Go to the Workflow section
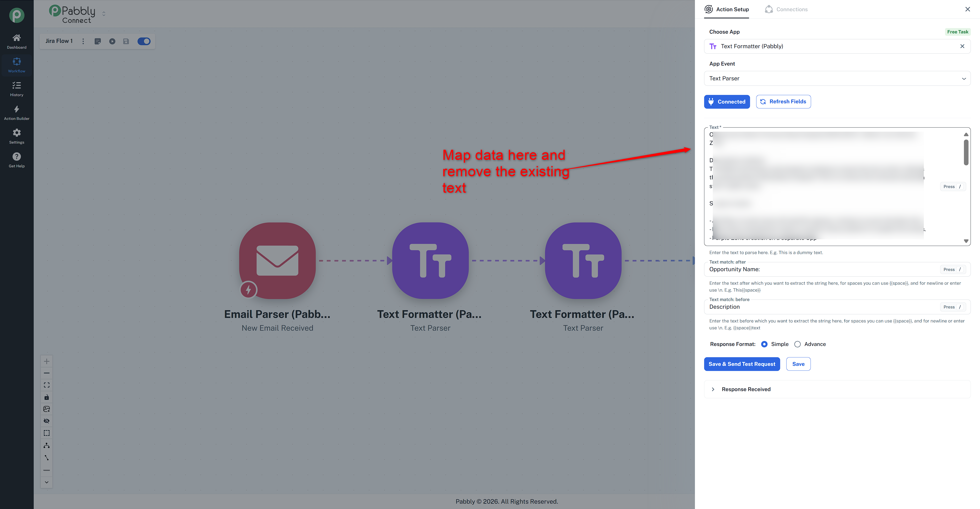 (17, 65)
